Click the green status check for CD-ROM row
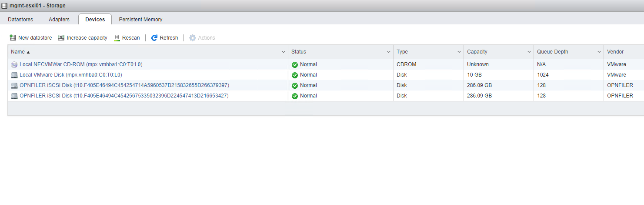 [295, 64]
